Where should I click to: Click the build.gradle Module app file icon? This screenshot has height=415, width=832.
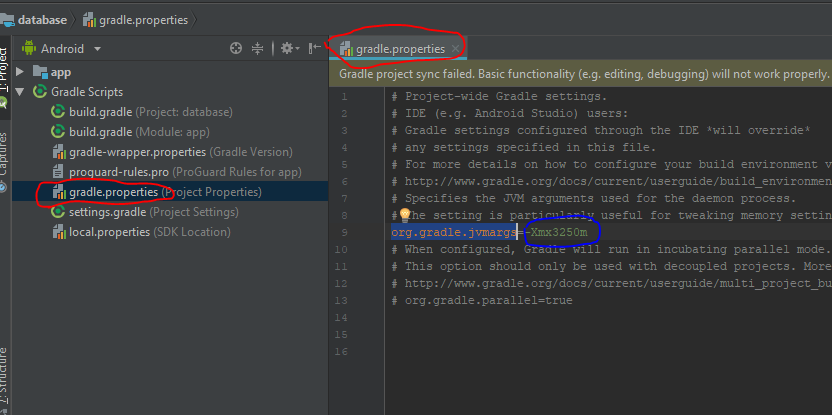57,132
